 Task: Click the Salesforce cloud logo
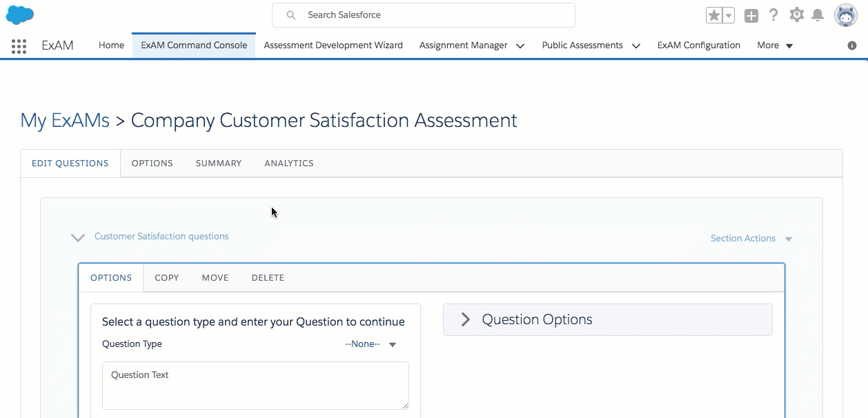point(20,14)
